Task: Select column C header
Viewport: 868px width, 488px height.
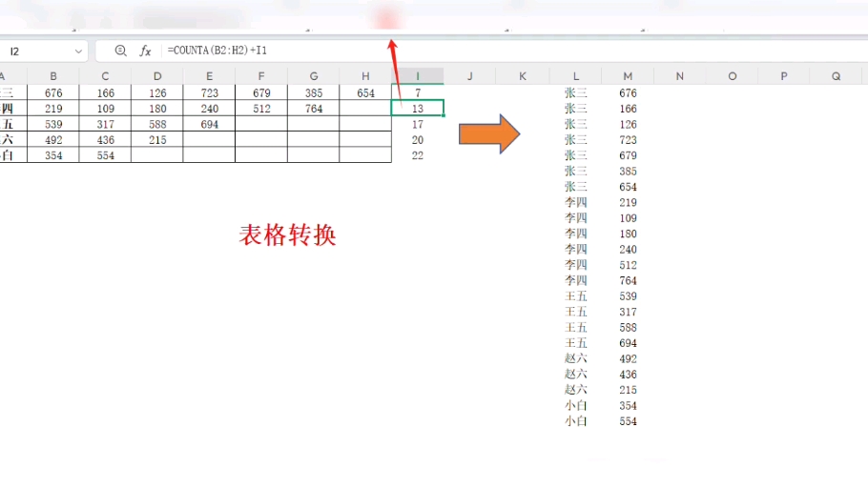Action: point(105,76)
